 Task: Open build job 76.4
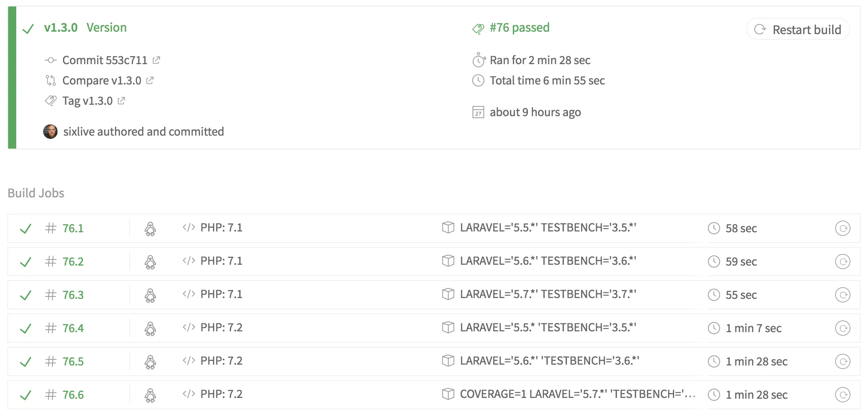pos(73,328)
